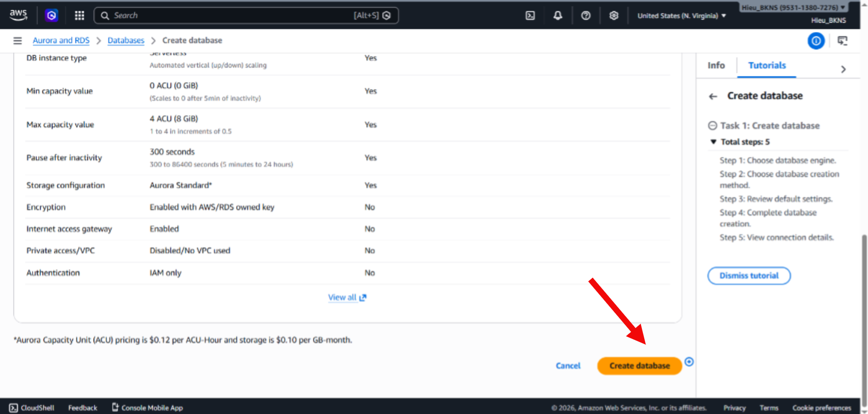This screenshot has width=868, height=414.
Task: Click the 0 ACU (0 GiB) value
Action: (x=174, y=86)
